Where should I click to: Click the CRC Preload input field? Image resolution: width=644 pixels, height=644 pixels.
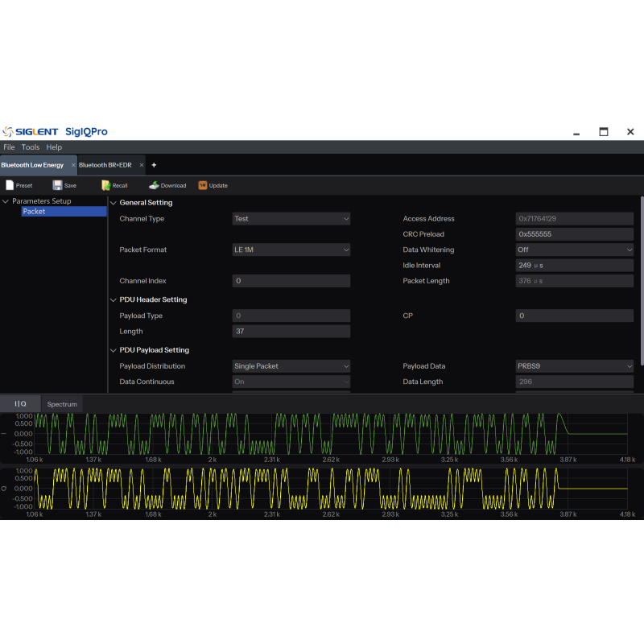pyautogui.click(x=574, y=234)
